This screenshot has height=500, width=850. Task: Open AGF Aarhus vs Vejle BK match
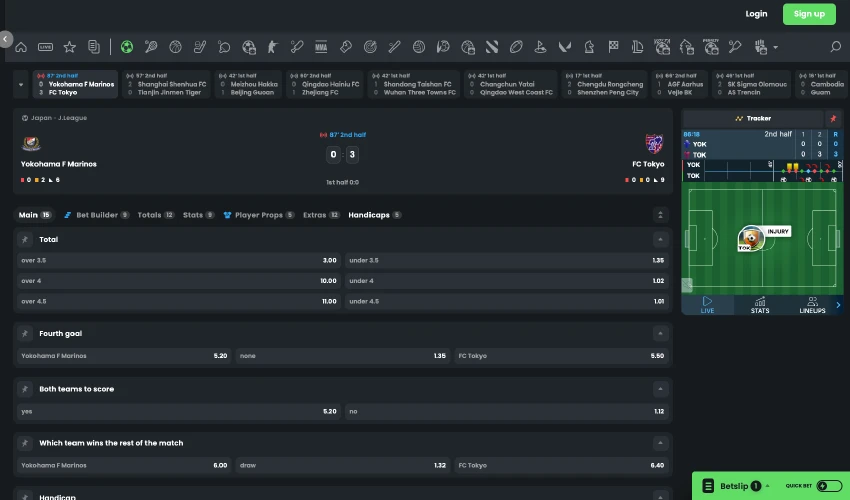click(x=680, y=85)
